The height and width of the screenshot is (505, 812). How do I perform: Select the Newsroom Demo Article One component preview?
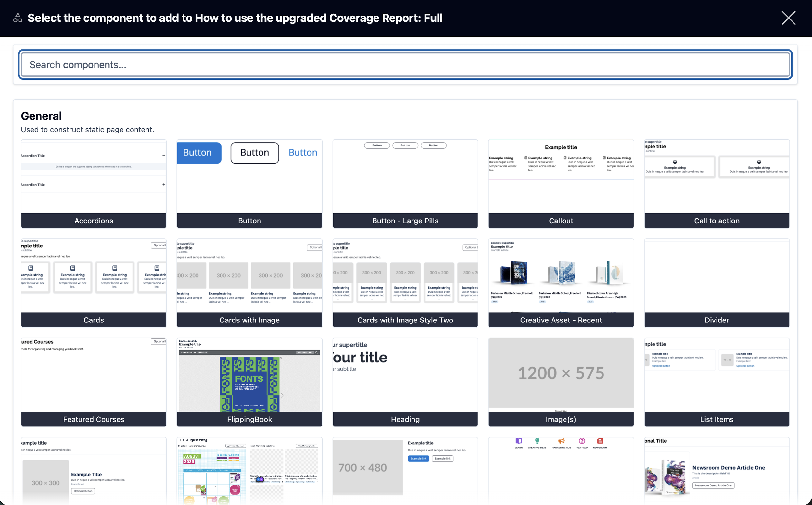click(717, 471)
